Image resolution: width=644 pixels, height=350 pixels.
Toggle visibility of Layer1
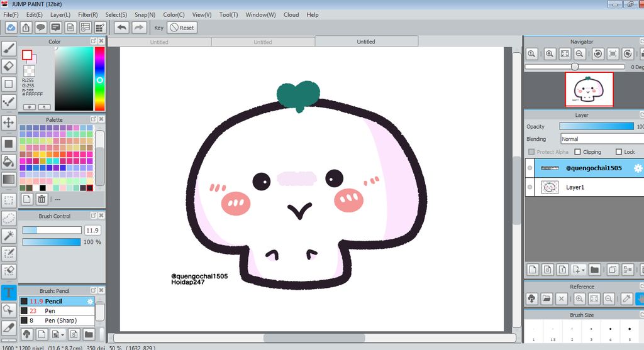point(530,187)
